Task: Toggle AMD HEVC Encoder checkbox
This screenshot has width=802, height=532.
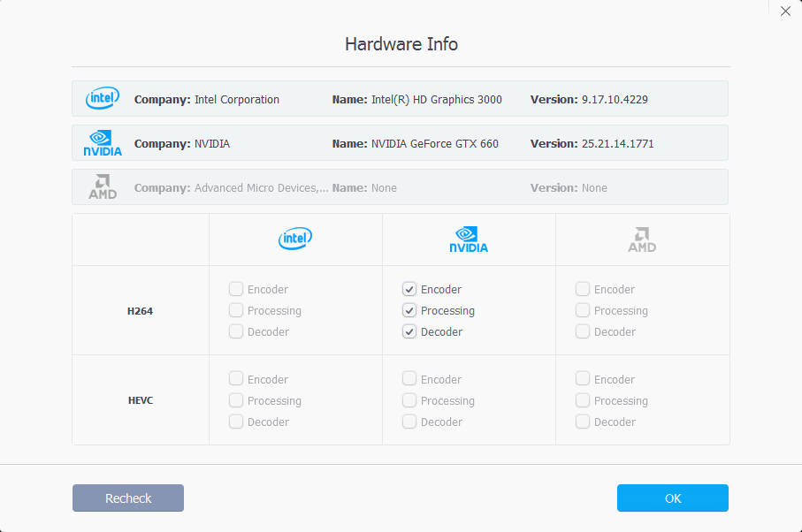Action: pyautogui.click(x=583, y=379)
